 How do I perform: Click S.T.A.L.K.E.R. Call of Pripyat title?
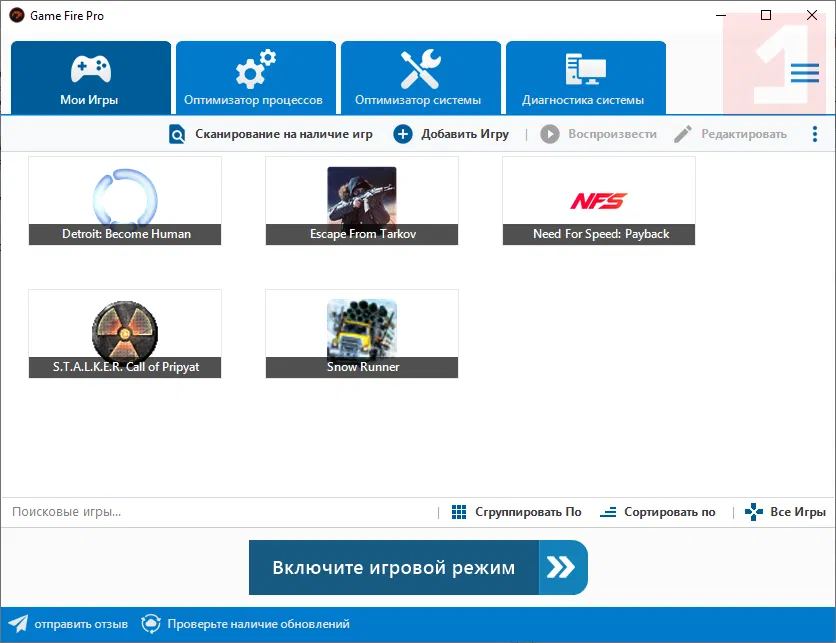click(126, 367)
